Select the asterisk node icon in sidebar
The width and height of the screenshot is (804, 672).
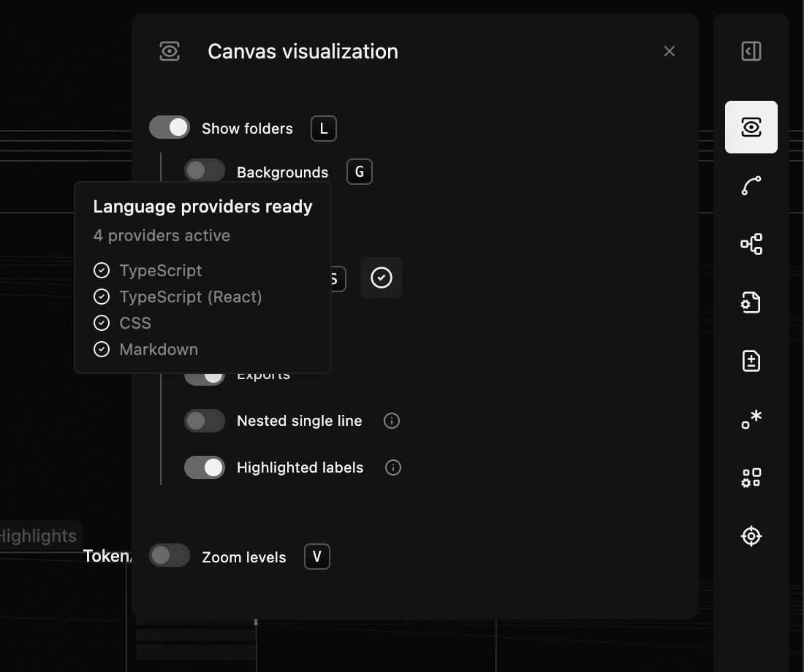click(x=751, y=419)
